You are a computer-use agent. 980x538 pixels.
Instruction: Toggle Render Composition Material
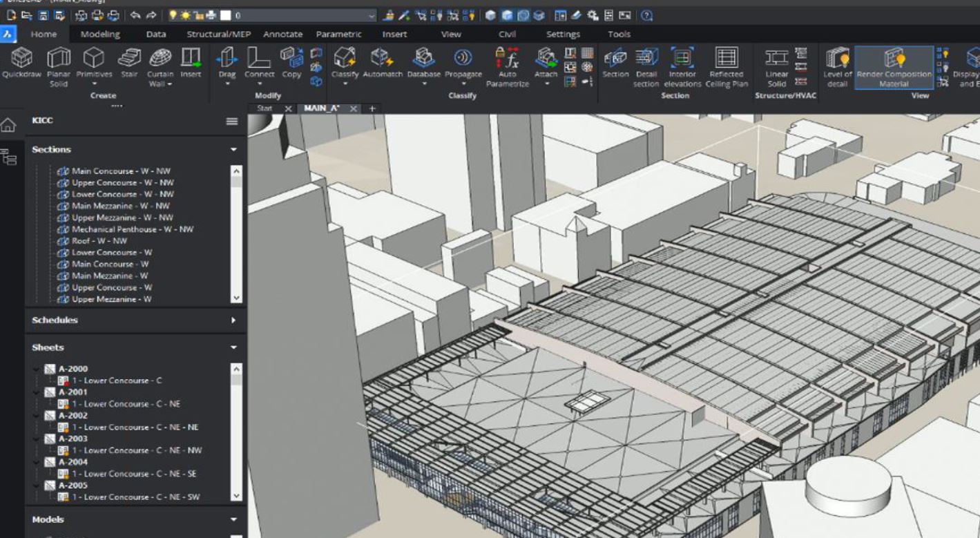coord(894,67)
